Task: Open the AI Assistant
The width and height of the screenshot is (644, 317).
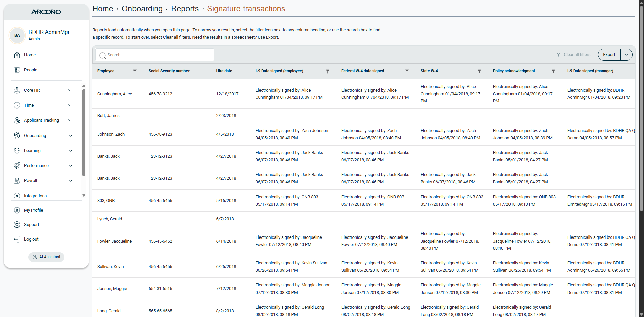Action: (46, 257)
